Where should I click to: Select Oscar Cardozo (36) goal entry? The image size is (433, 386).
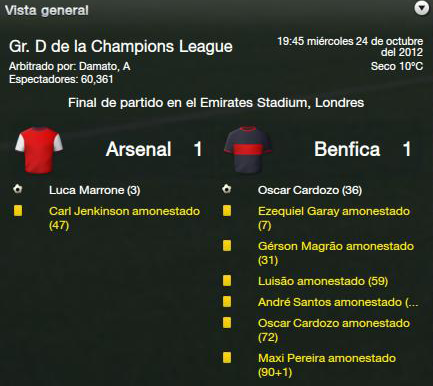(310, 190)
